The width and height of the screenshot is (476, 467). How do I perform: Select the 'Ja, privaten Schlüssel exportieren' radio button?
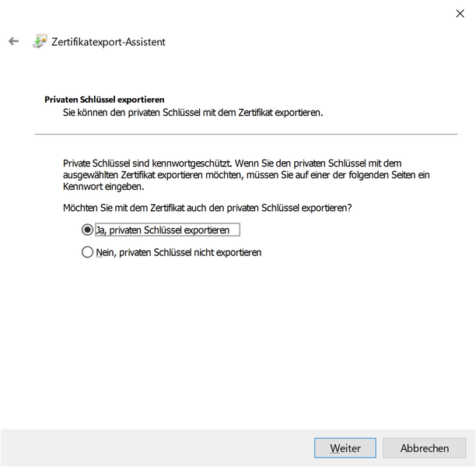(x=87, y=230)
